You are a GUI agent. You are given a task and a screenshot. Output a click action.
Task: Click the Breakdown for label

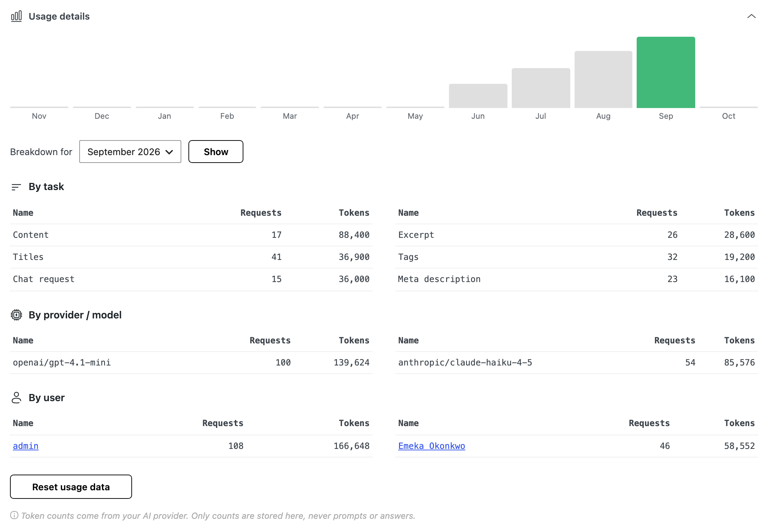pyautogui.click(x=41, y=152)
